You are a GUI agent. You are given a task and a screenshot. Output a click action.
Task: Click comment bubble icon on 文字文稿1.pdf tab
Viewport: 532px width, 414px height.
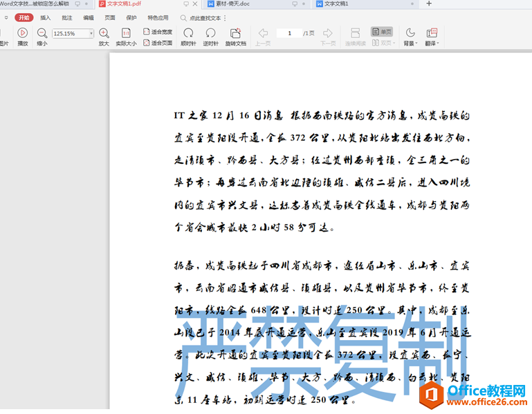(186, 3)
